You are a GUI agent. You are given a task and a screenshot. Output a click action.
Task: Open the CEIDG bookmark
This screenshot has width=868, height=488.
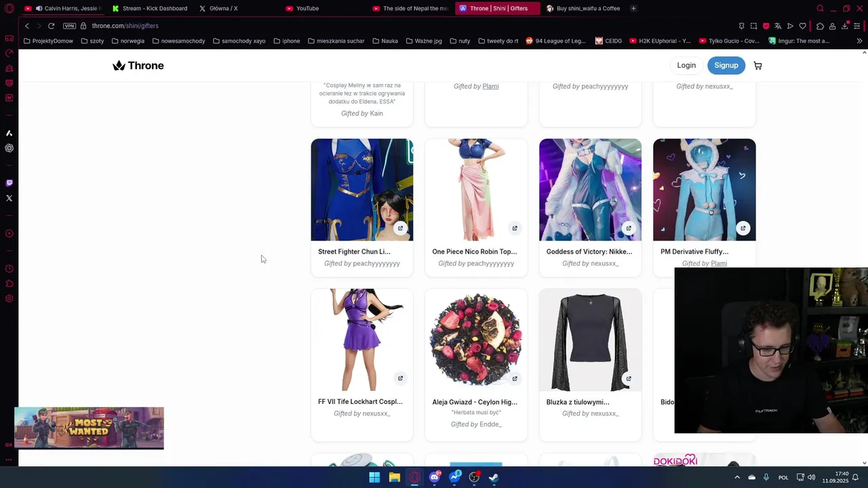coord(608,41)
